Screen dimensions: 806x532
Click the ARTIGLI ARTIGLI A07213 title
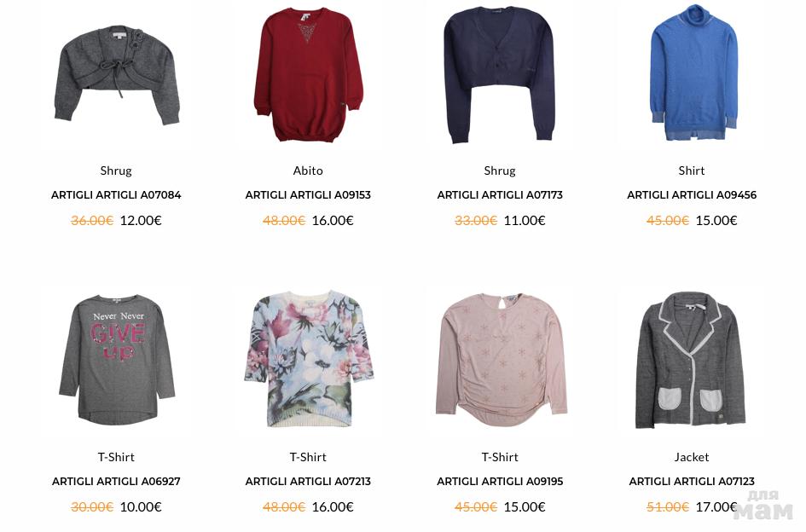point(308,482)
